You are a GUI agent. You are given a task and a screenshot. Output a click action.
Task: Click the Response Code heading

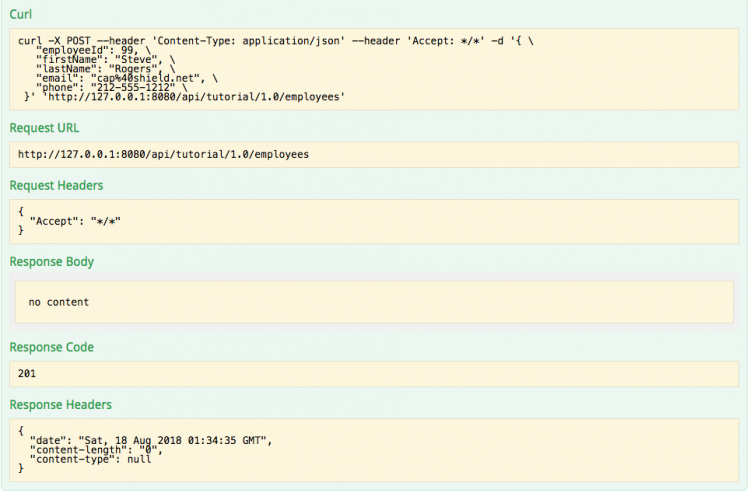point(52,347)
